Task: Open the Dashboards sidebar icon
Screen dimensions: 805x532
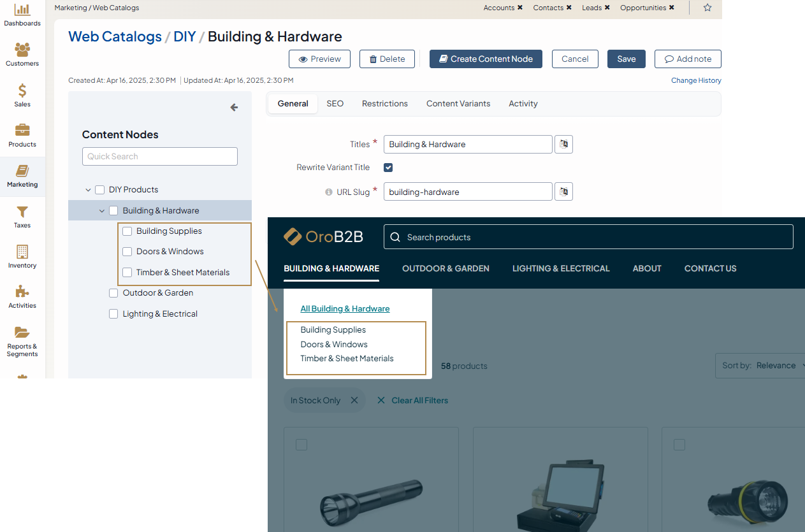Action: click(x=22, y=10)
